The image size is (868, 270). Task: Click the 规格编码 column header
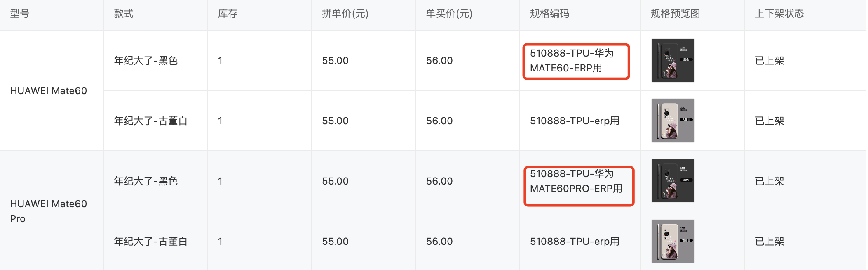pyautogui.click(x=549, y=14)
